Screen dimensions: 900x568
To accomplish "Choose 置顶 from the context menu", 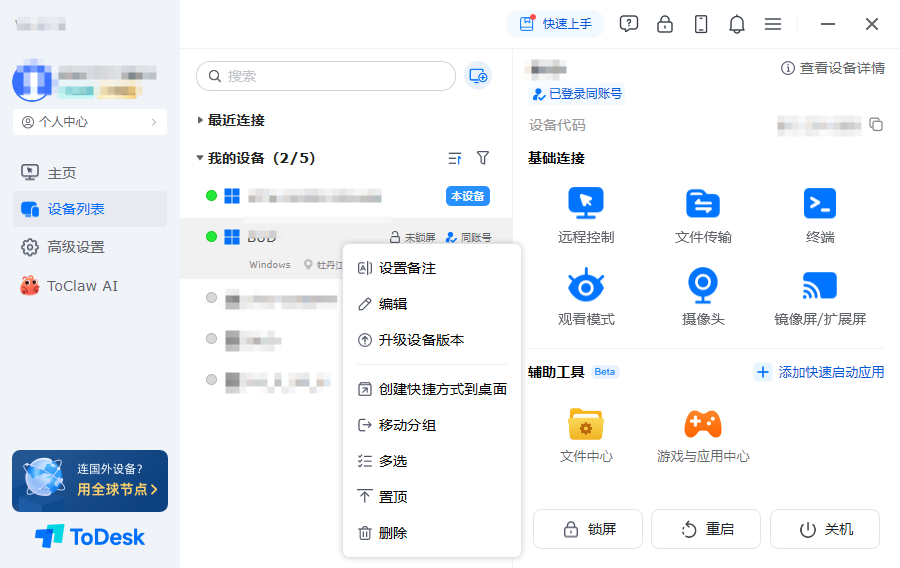I will (x=432, y=497).
